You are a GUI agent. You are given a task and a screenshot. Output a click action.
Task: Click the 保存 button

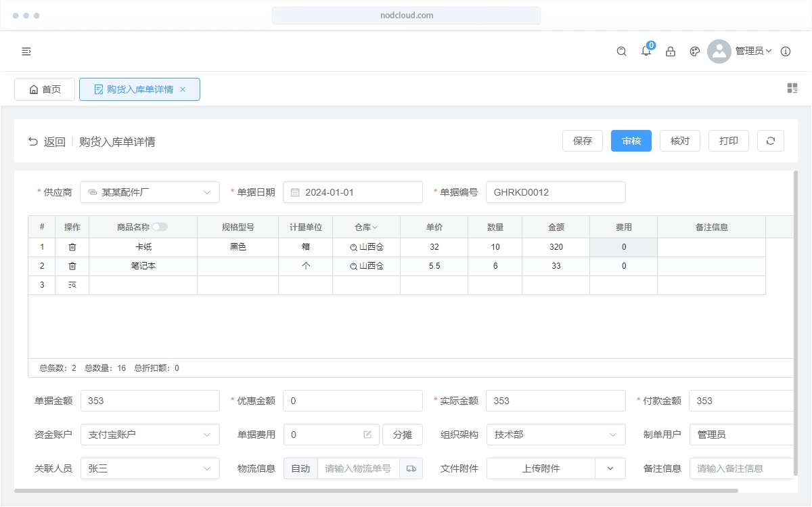pos(582,141)
